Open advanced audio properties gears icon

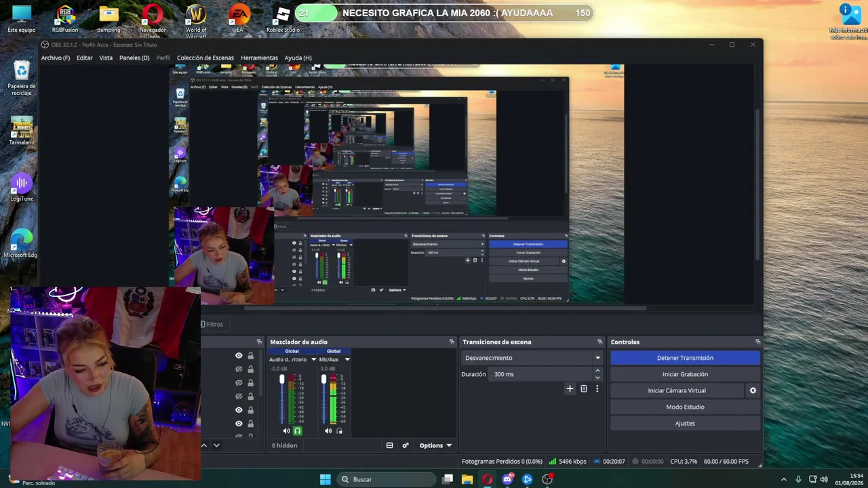(406, 445)
